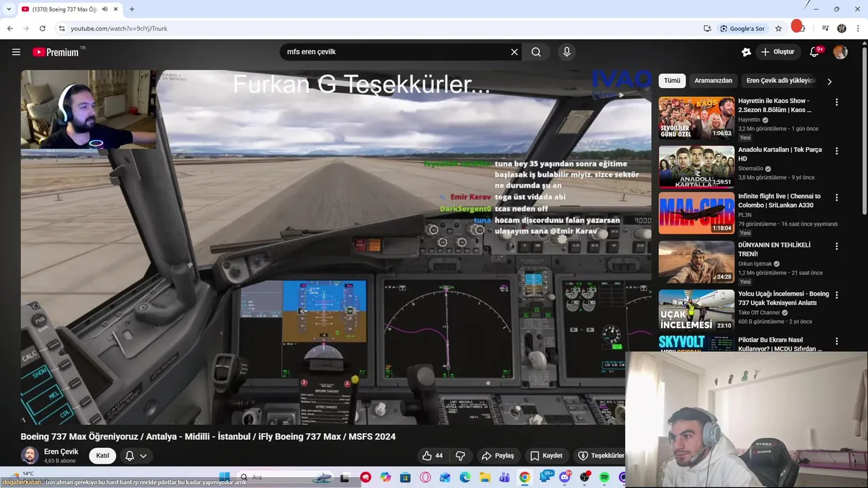The height and width of the screenshot is (488, 868).
Task: Click the Oluştur create button
Action: pos(778,52)
